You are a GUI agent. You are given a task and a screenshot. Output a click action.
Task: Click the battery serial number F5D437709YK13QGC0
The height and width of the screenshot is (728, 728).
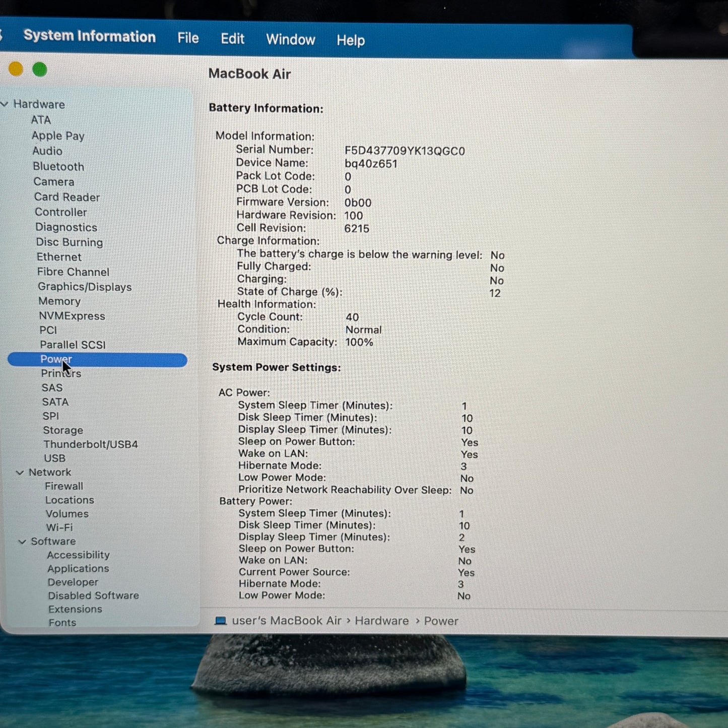(405, 151)
